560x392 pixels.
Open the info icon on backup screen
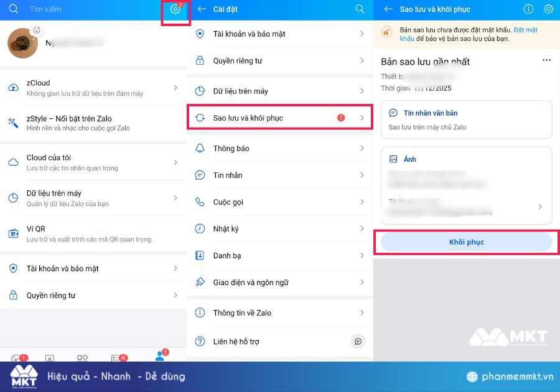[x=528, y=9]
